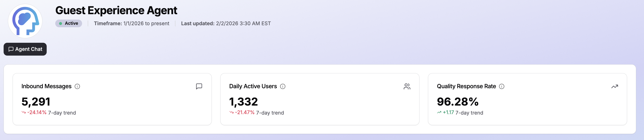
Task: Click the trending arrow icon in Quality Response Rate card
Action: pos(614,86)
